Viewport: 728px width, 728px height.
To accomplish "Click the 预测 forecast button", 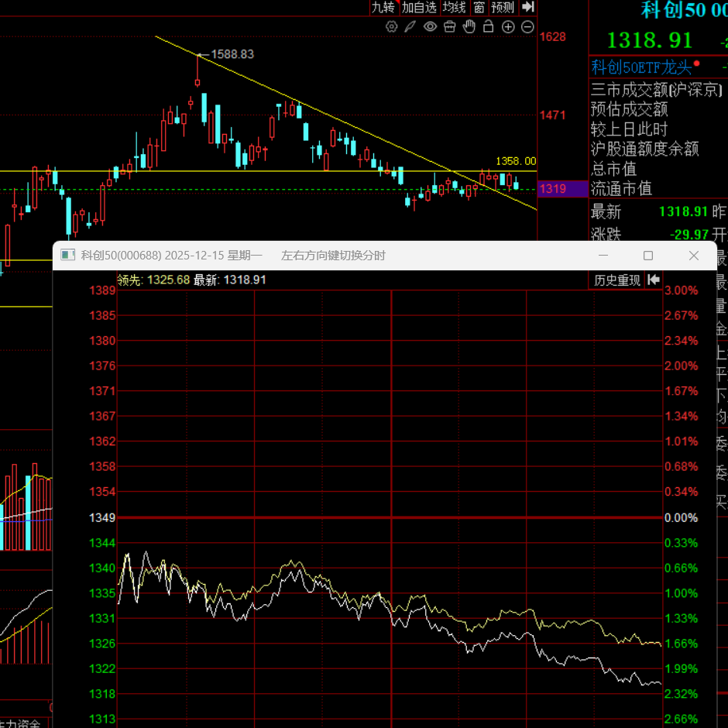I will pyautogui.click(x=503, y=7).
